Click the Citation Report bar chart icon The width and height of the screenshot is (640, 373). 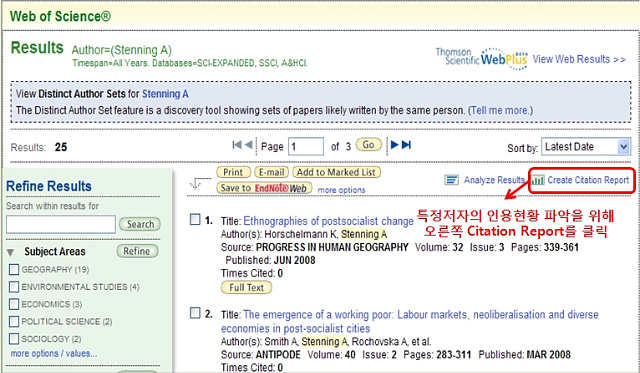pos(538,180)
